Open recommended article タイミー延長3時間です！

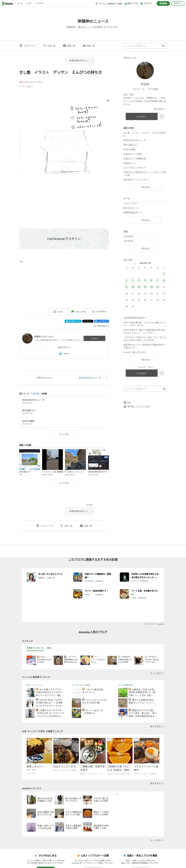point(96,591)
